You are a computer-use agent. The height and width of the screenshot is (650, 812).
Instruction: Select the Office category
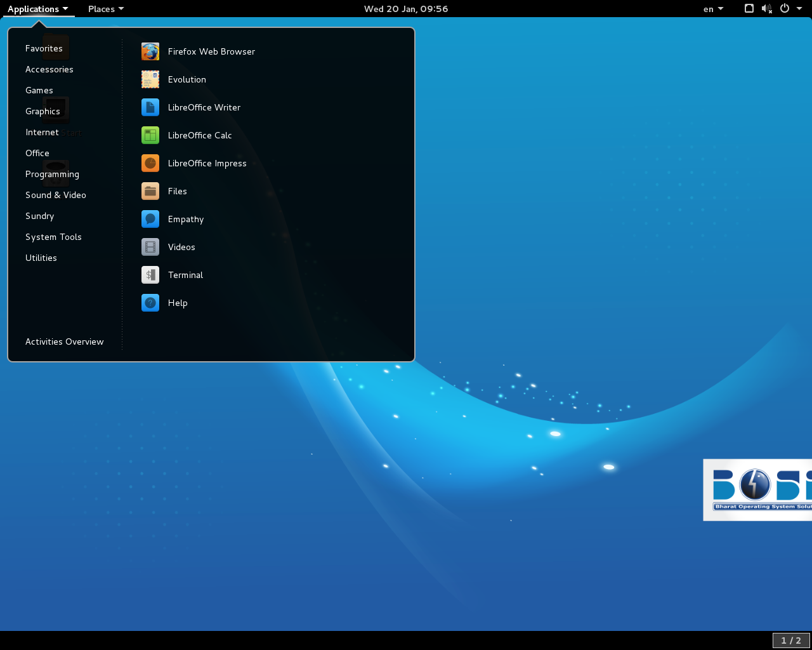coord(37,153)
